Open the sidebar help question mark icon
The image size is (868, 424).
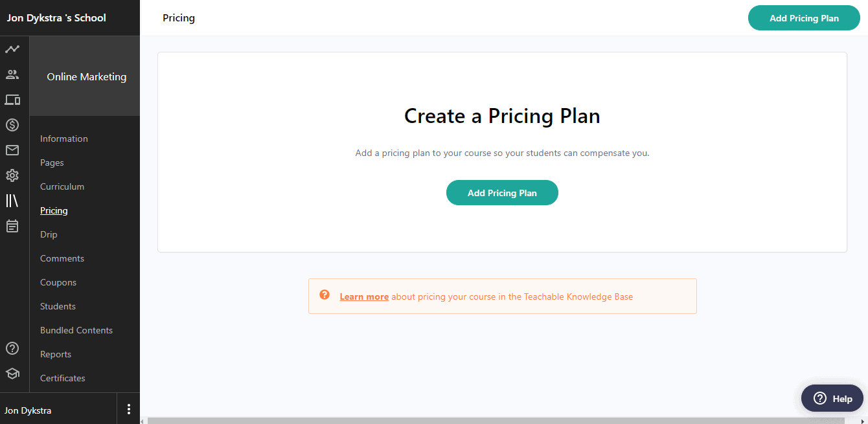(12, 348)
